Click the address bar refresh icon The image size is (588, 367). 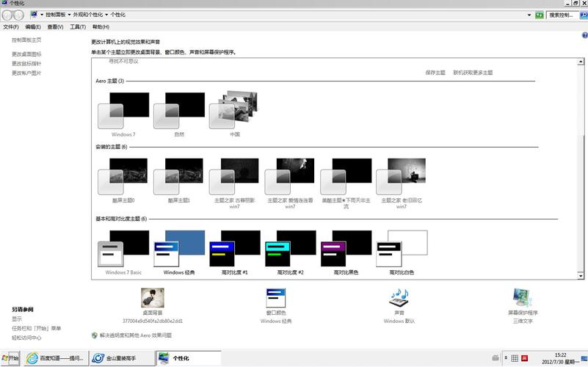coord(540,15)
